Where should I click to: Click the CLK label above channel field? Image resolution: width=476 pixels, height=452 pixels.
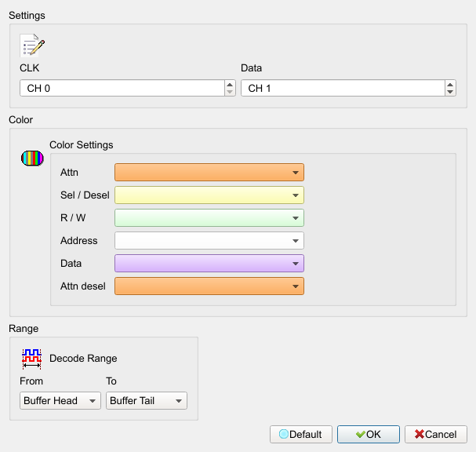tap(30, 67)
